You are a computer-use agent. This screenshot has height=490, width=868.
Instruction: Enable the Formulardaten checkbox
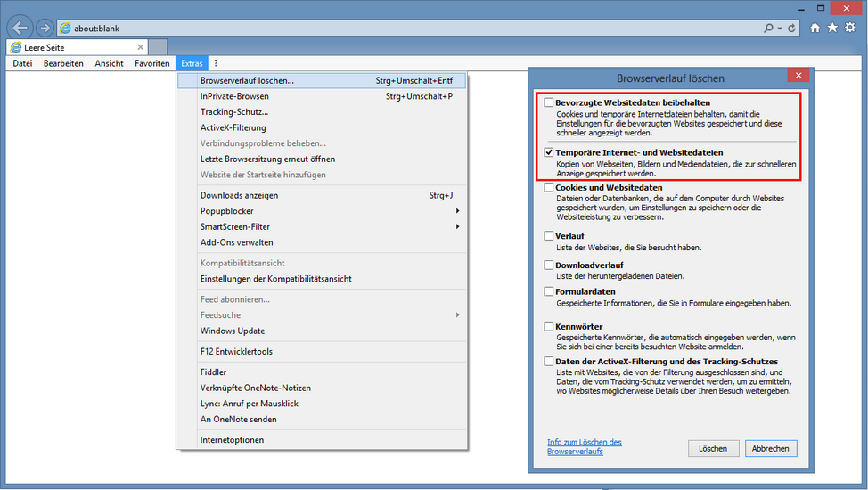point(549,291)
